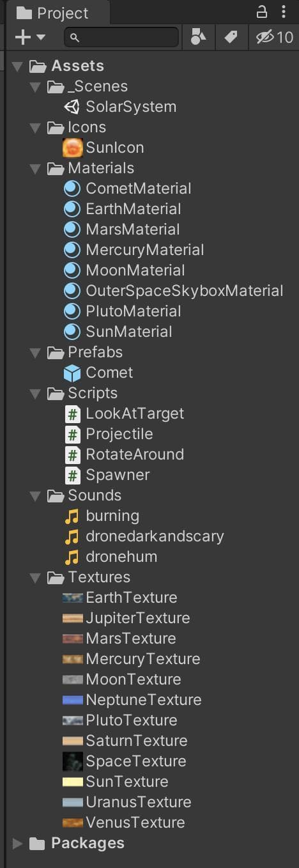The width and height of the screenshot is (299, 868).
Task: Click the Textures folder icon
Action: tap(56, 577)
